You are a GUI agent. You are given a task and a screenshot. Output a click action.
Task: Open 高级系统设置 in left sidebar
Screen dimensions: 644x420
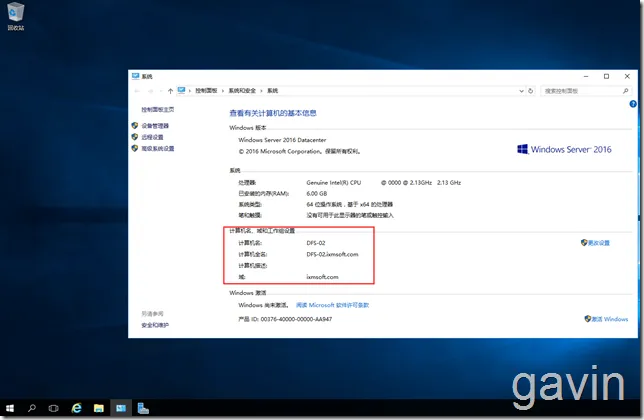[x=158, y=149]
